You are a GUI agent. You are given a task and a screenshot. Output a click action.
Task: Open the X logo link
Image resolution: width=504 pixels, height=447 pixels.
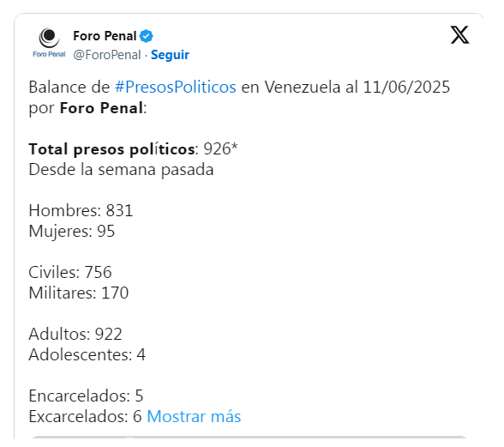pos(459,35)
